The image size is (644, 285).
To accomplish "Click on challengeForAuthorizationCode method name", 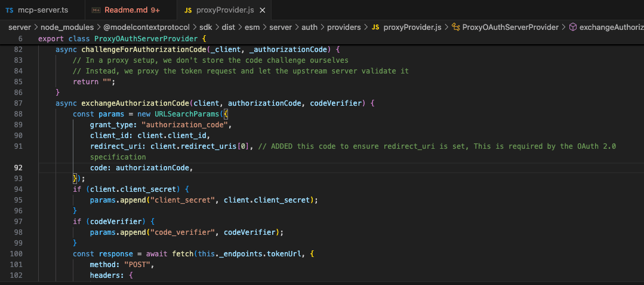I will pyautogui.click(x=144, y=50).
